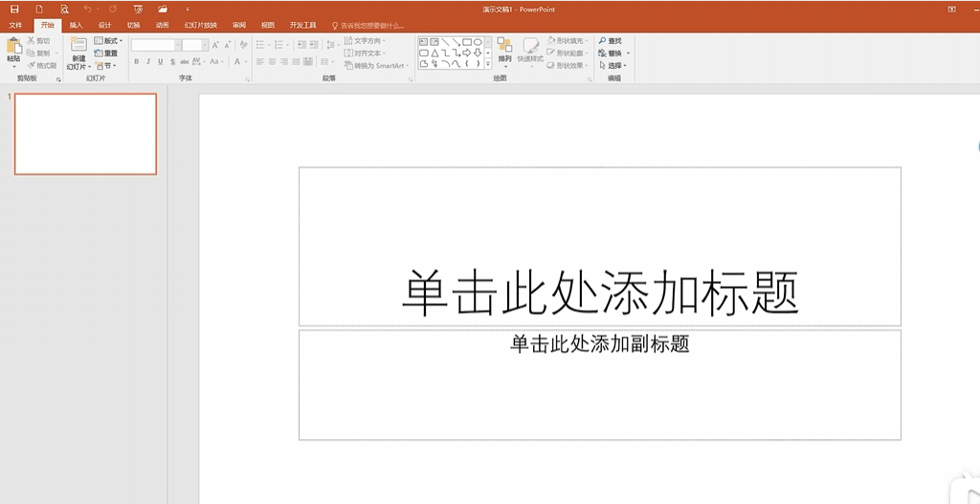Open the font name combo box
Image resolution: width=980 pixels, height=504 pixels.
tap(154, 45)
